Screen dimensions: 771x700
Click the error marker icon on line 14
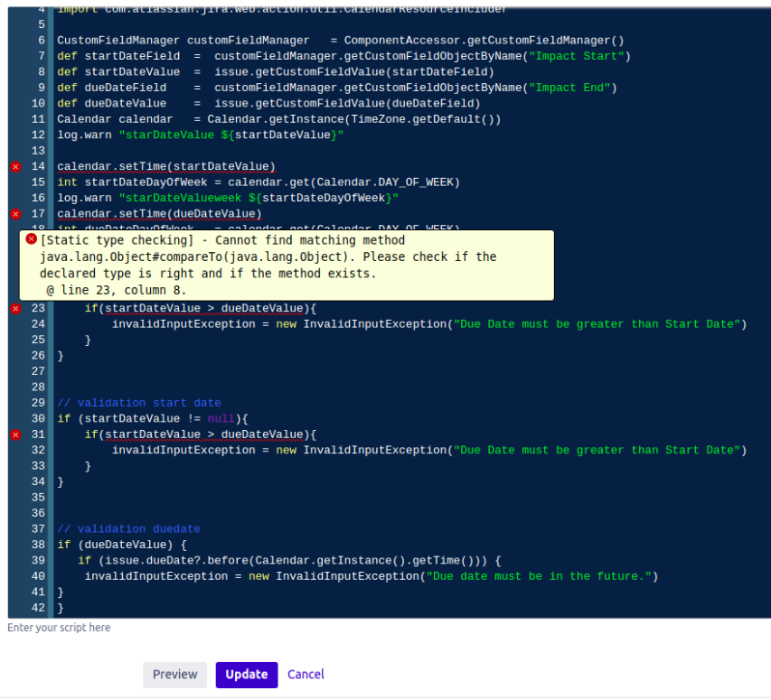14,166
